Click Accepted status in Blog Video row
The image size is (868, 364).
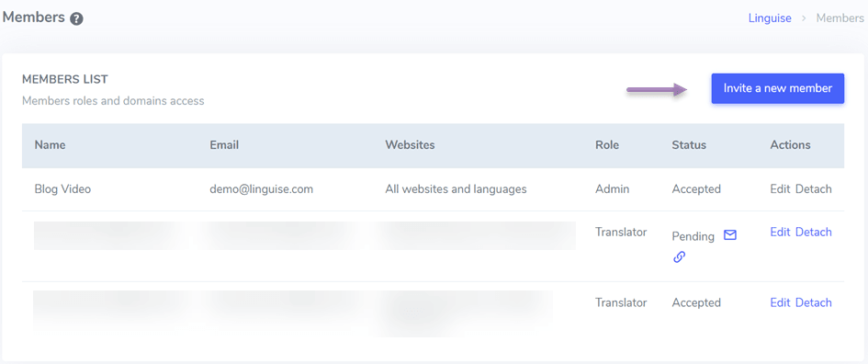coord(696,189)
